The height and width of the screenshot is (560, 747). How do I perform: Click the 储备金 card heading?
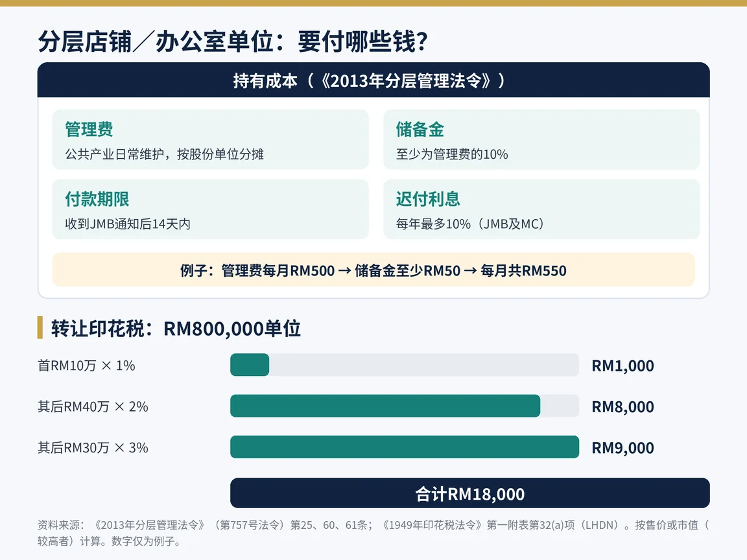pyautogui.click(x=420, y=129)
